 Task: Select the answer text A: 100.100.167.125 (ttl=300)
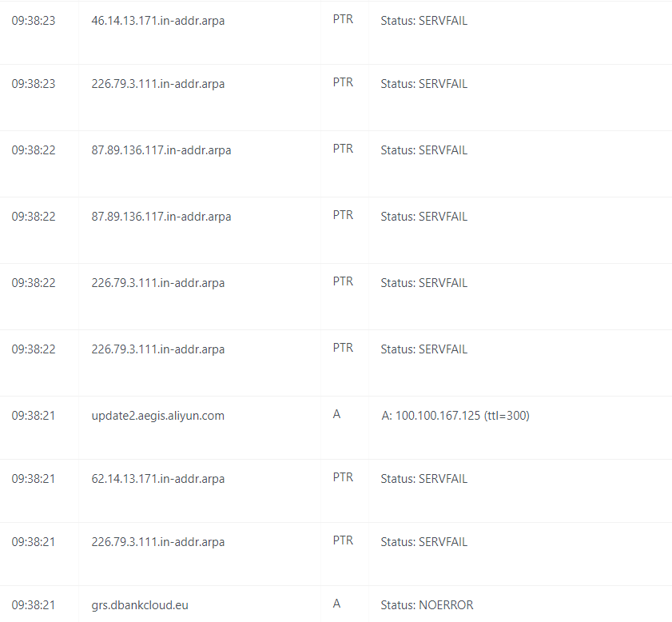[455, 415]
